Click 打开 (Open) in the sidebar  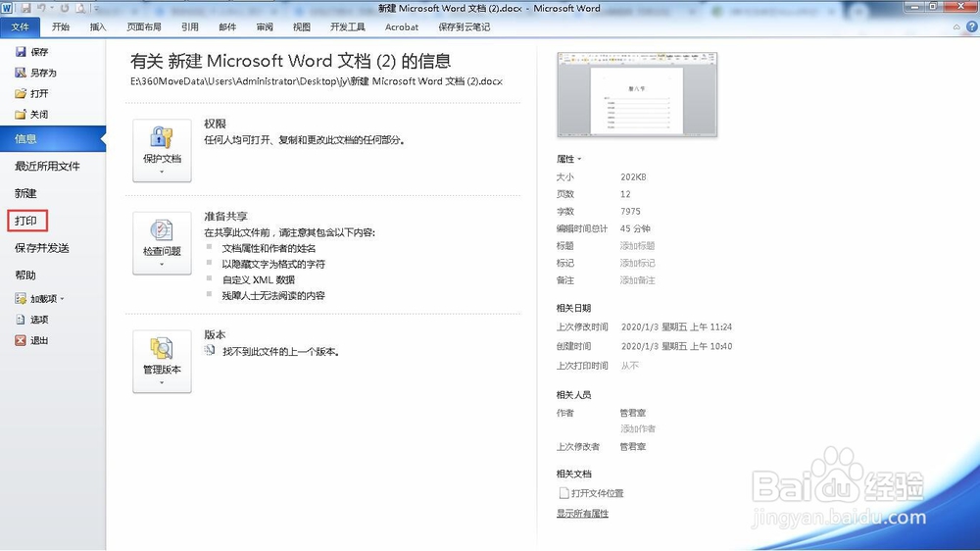(32, 93)
